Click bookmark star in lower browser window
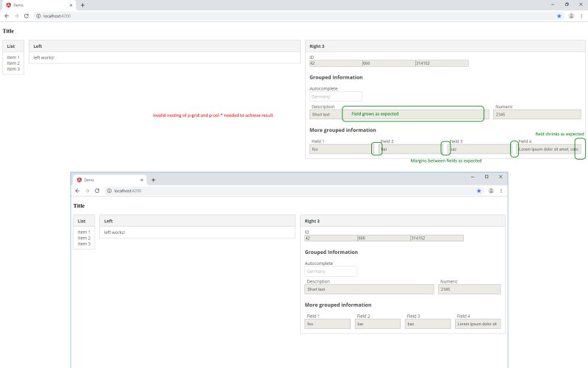This screenshot has height=368, width=588. (x=479, y=191)
